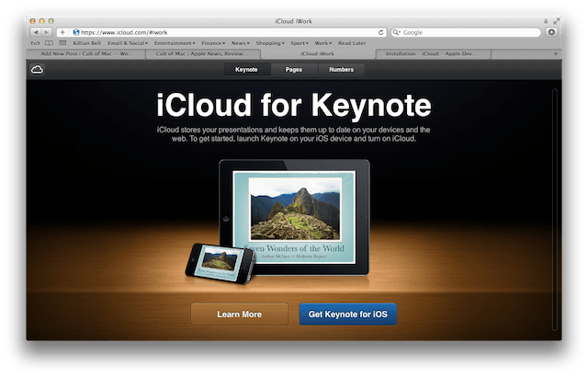Switch to the Pages tab
The width and height of the screenshot is (588, 377).
[x=294, y=70]
